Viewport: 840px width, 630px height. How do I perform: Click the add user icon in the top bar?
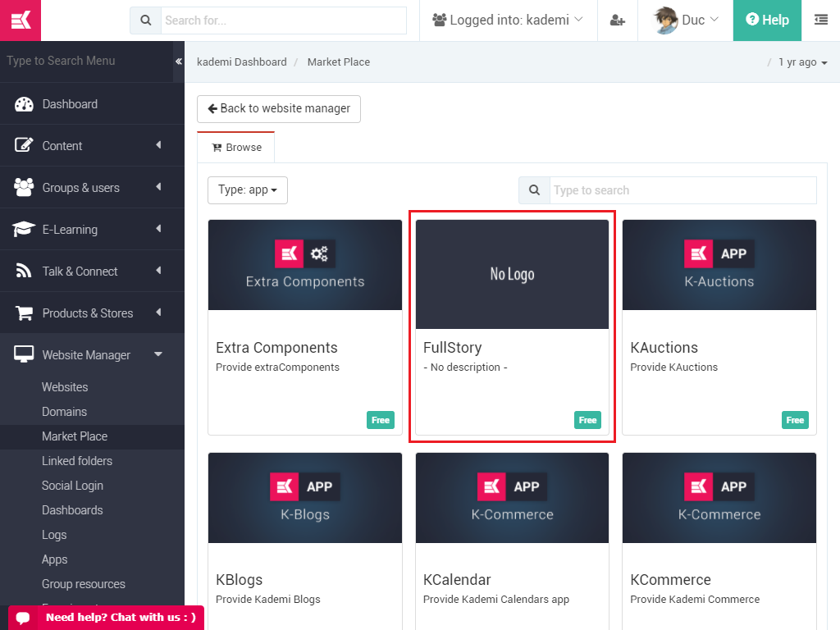(x=617, y=21)
